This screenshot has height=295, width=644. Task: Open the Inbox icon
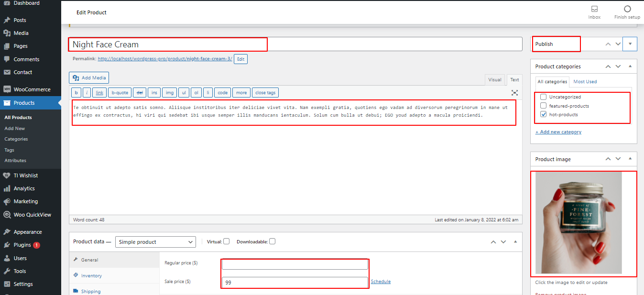point(594,9)
